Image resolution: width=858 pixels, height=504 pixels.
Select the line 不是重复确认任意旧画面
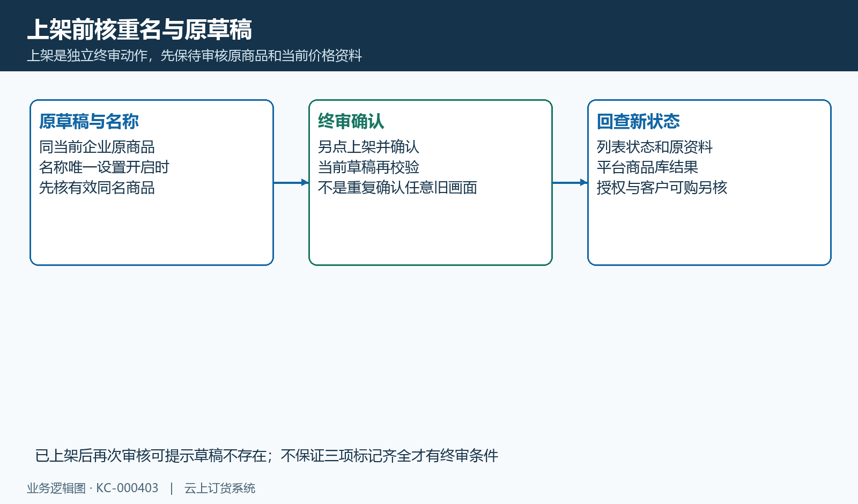(397, 188)
